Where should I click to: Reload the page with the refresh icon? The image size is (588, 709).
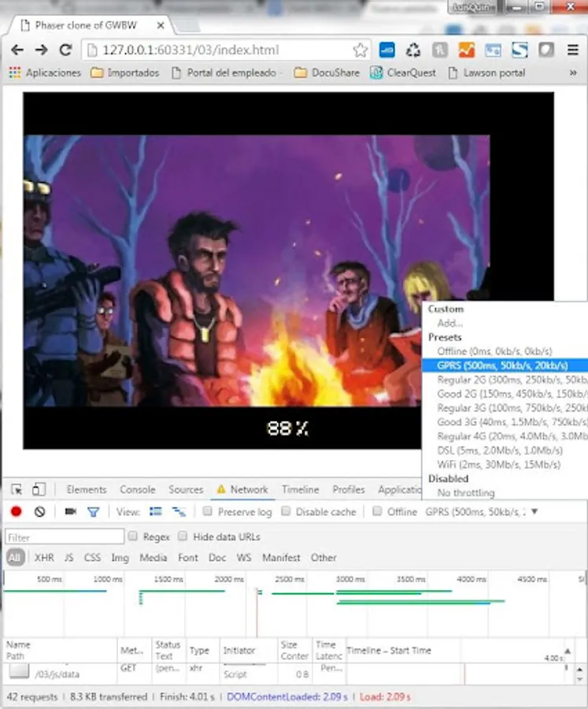[x=66, y=50]
